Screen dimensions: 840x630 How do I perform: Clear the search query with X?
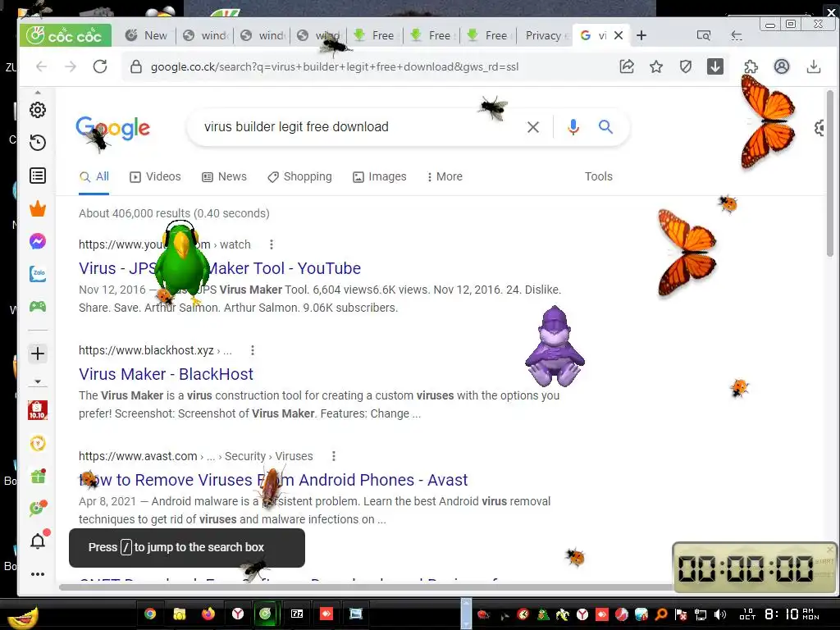click(533, 127)
